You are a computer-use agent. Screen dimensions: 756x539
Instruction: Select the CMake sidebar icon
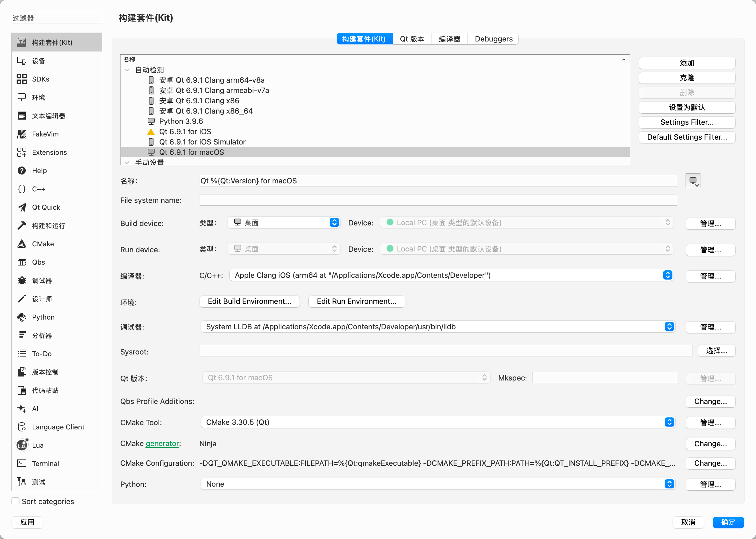click(22, 244)
